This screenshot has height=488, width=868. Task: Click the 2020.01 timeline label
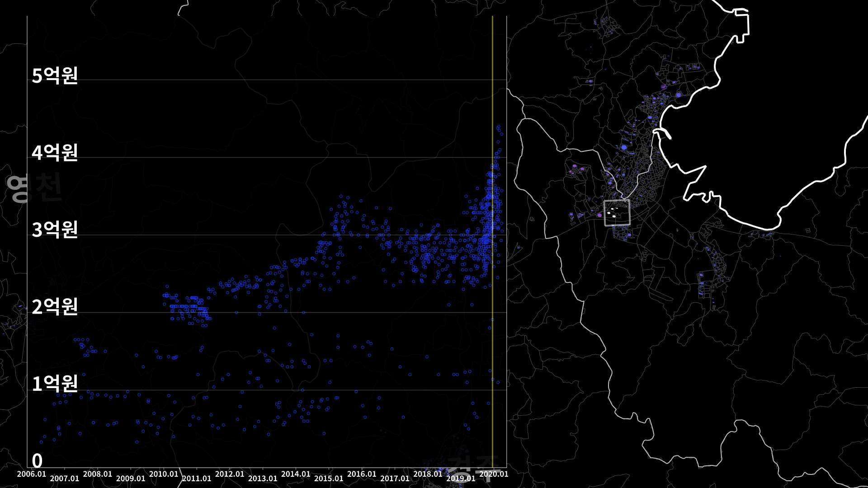click(494, 474)
